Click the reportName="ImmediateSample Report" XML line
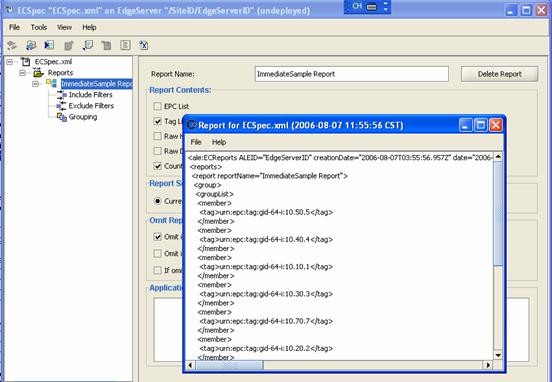552x382 pixels. pyautogui.click(x=270, y=176)
